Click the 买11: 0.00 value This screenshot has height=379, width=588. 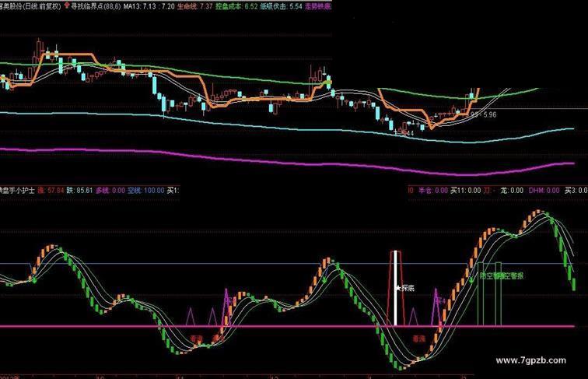coord(466,190)
